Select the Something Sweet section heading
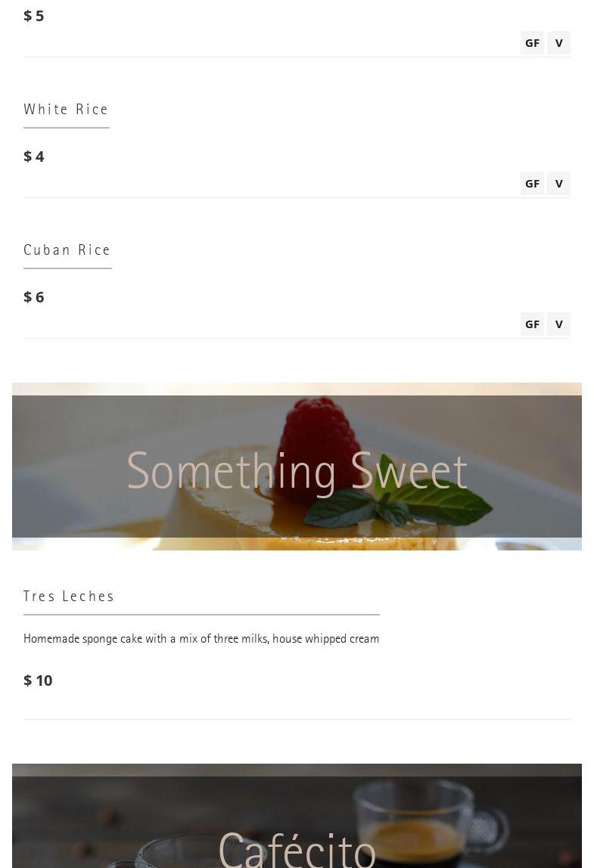 click(297, 471)
